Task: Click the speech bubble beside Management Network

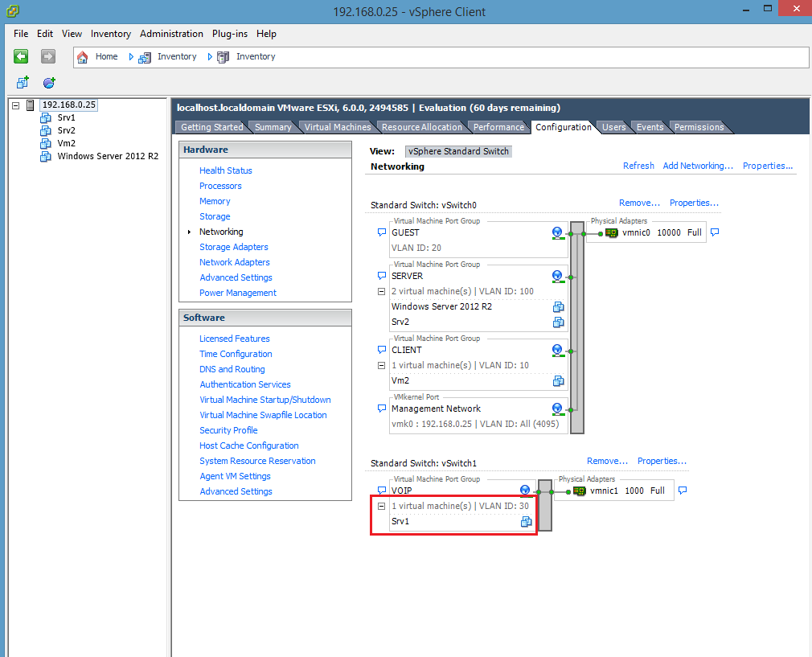Action: 382,409
